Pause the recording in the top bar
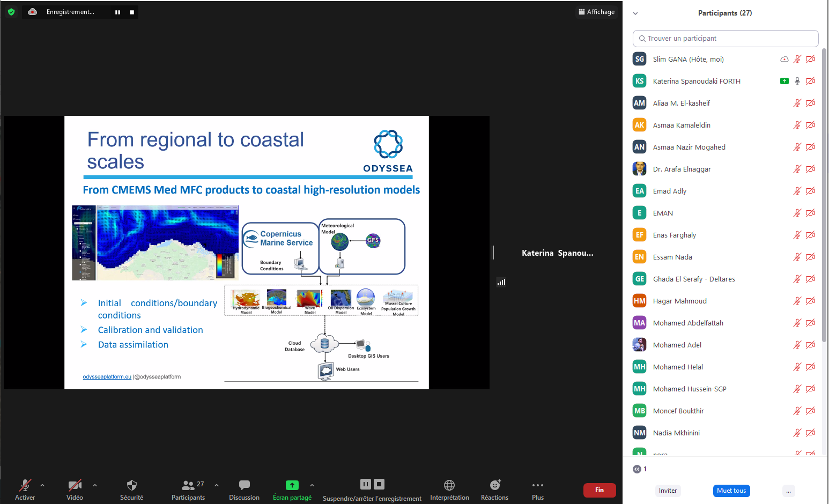829x504 pixels. coord(117,12)
